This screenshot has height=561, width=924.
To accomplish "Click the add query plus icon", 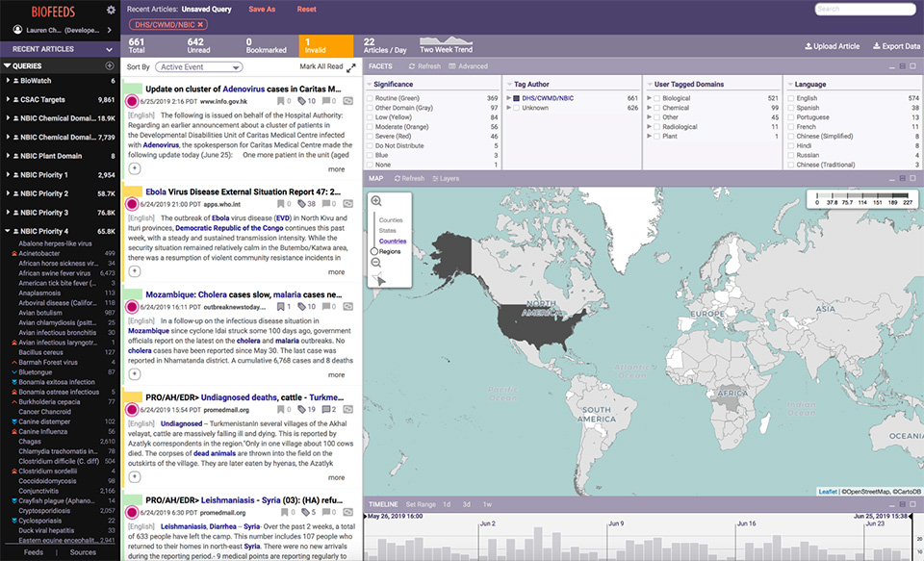I will [109, 65].
